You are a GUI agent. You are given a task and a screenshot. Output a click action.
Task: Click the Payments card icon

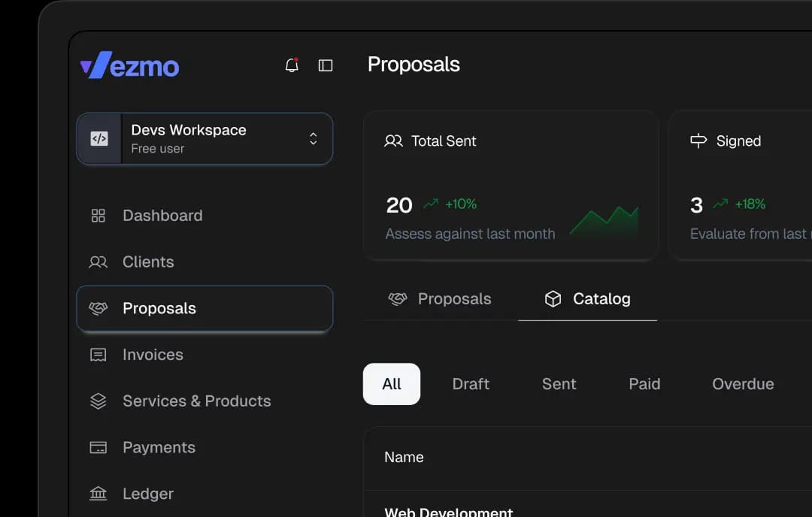tap(98, 447)
